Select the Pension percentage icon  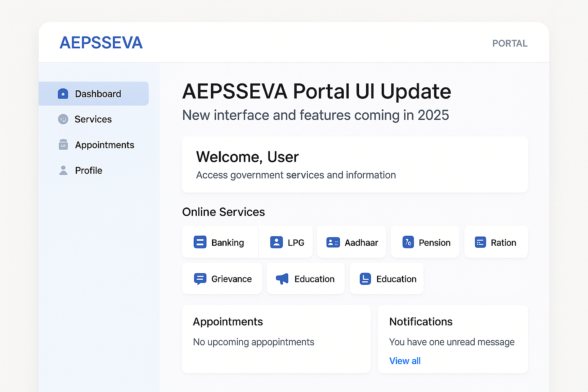click(408, 242)
